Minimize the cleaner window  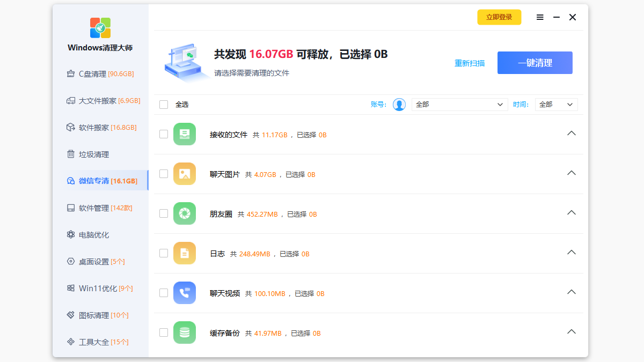tap(557, 17)
